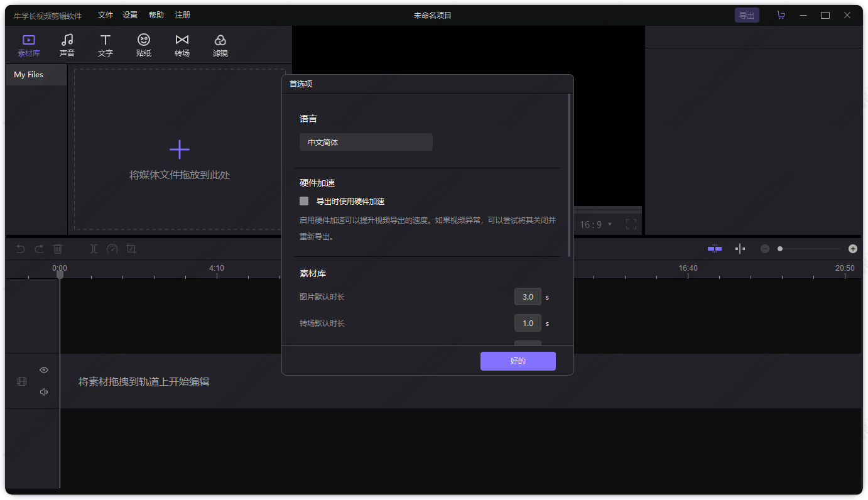
Task: Select the 贴纸 stickers tab
Action: (x=144, y=45)
